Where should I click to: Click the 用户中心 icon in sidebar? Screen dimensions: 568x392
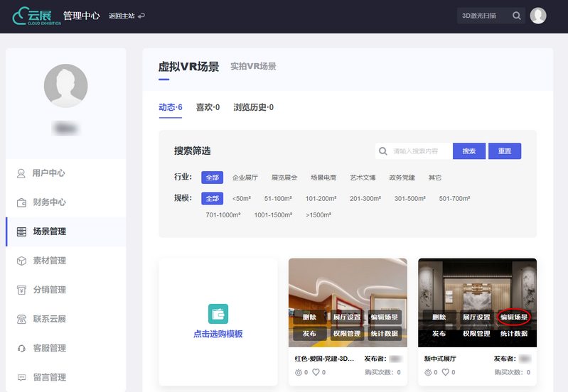21,173
